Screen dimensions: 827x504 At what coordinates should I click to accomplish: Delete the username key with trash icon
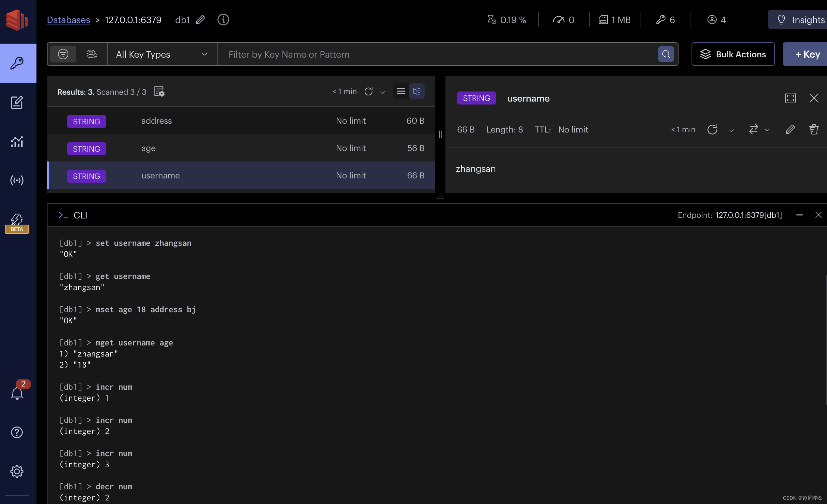(814, 130)
